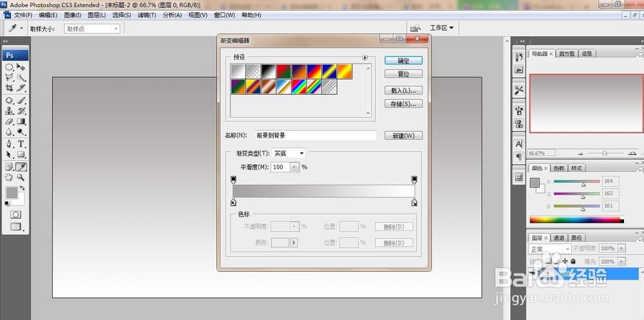Click the 名称 gradient name field
Viewport: 644px width, 320px height.
[x=316, y=135]
